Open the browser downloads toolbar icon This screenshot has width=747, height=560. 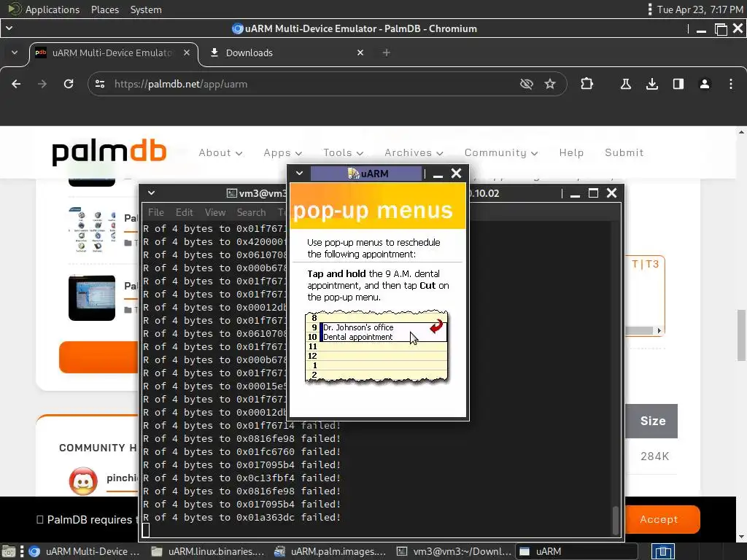coord(652,84)
